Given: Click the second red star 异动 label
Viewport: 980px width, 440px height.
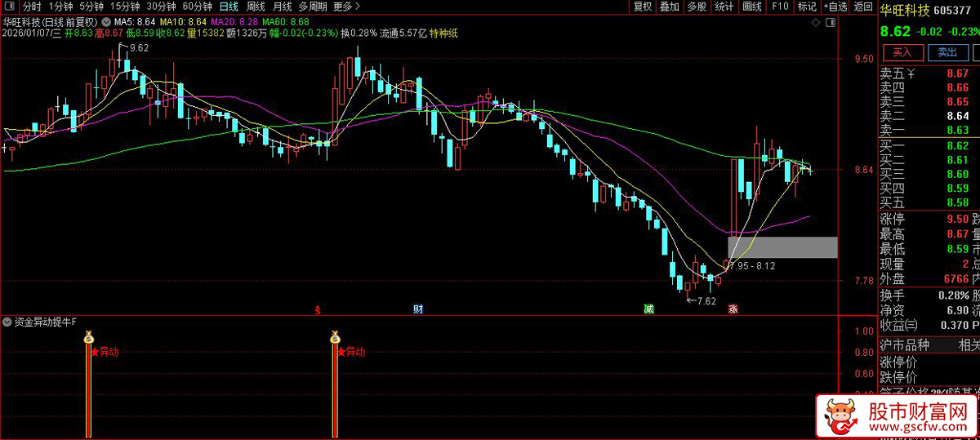Looking at the screenshot, I should tap(351, 352).
